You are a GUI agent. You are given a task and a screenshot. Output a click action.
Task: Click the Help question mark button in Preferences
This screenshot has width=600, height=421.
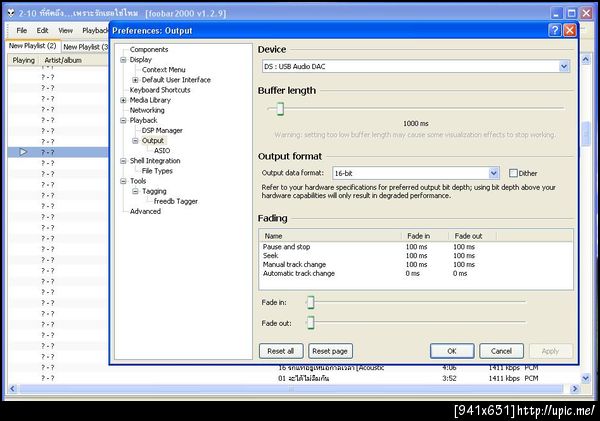(x=555, y=30)
